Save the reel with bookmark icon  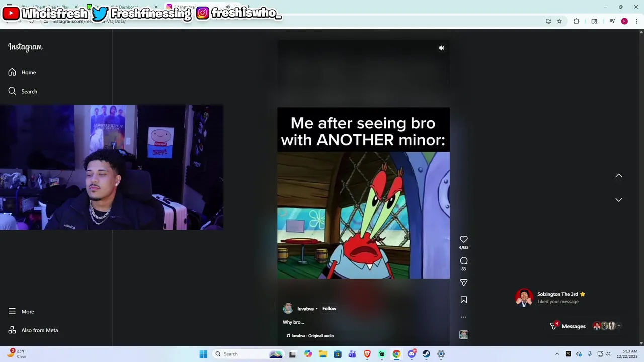coord(464,300)
